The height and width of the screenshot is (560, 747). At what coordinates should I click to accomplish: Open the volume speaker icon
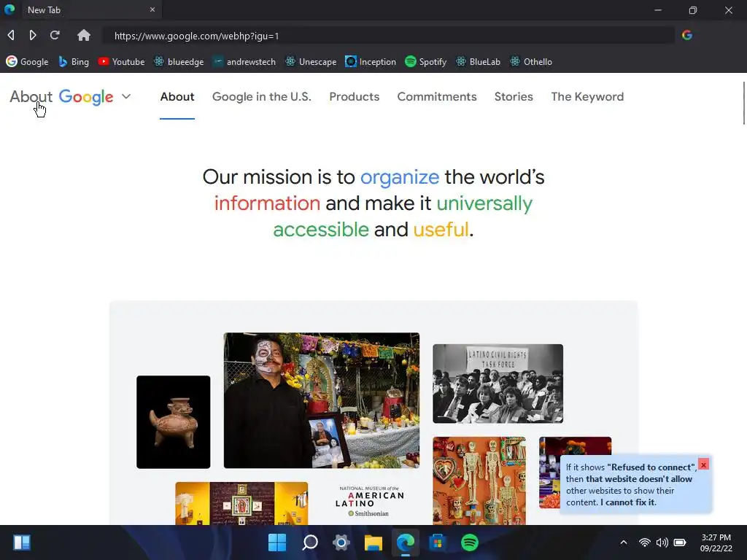click(662, 542)
